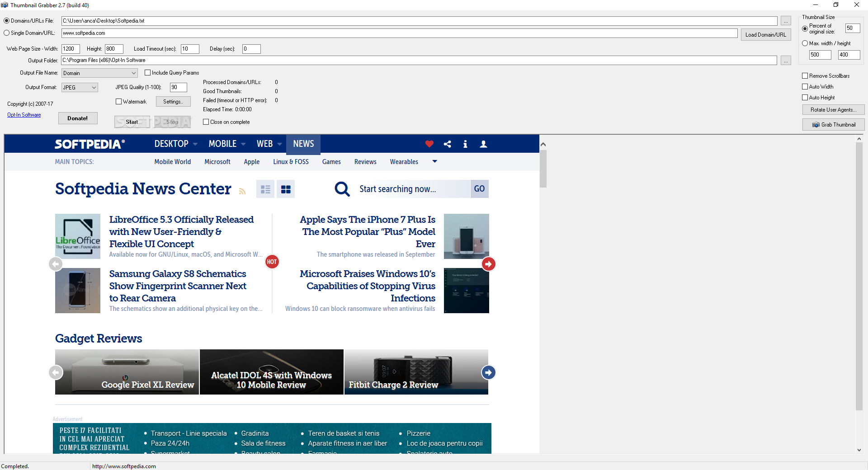Click the Start searching now field
868x470 pixels.
[x=412, y=189]
